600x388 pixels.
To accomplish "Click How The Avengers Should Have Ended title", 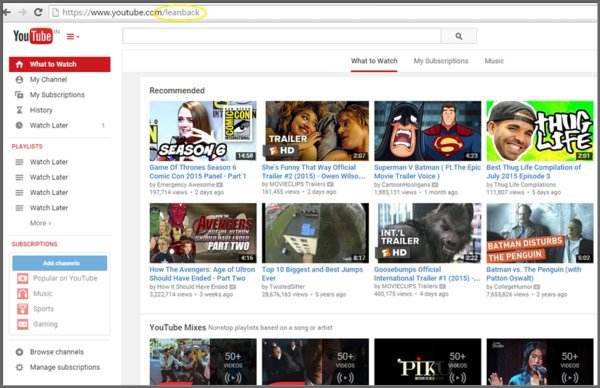I will point(202,274).
